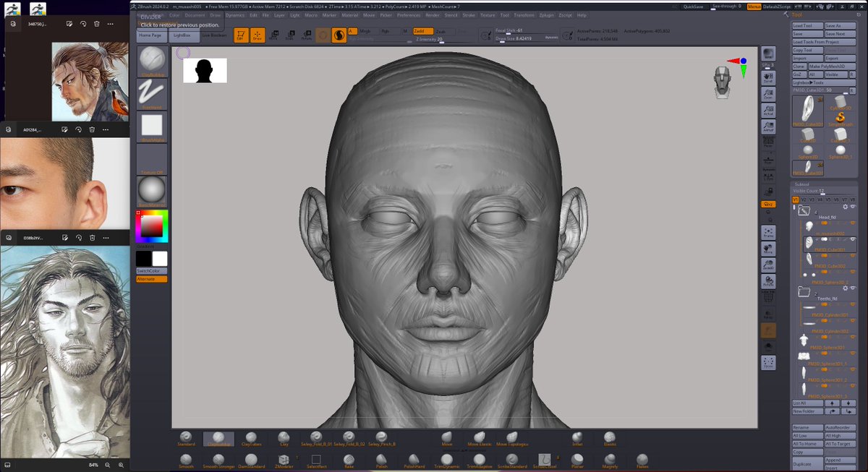Open the Material menu

(350, 14)
